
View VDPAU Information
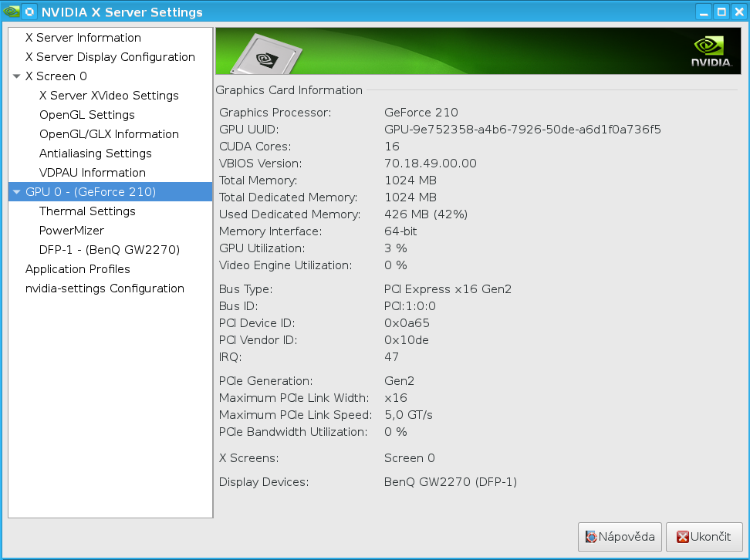[x=93, y=173]
